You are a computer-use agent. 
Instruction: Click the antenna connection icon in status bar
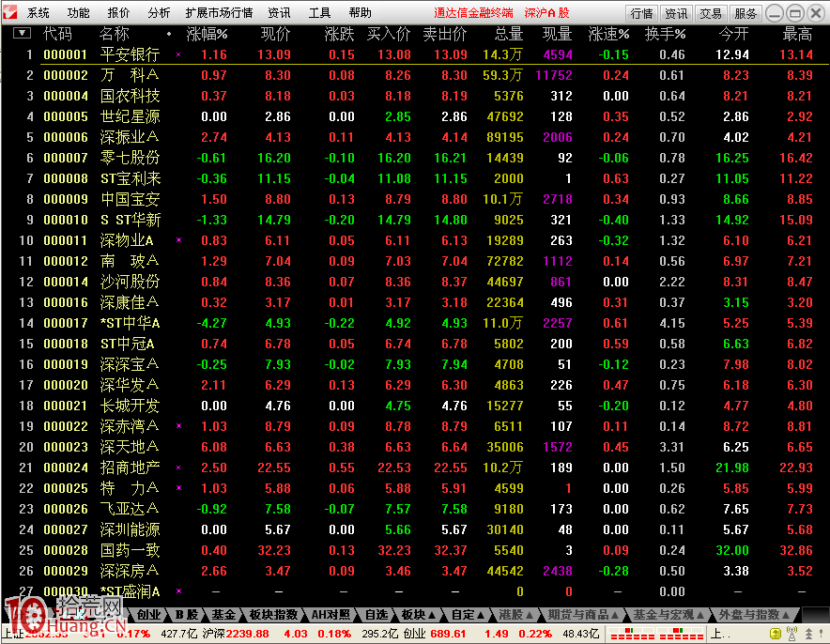click(x=792, y=633)
